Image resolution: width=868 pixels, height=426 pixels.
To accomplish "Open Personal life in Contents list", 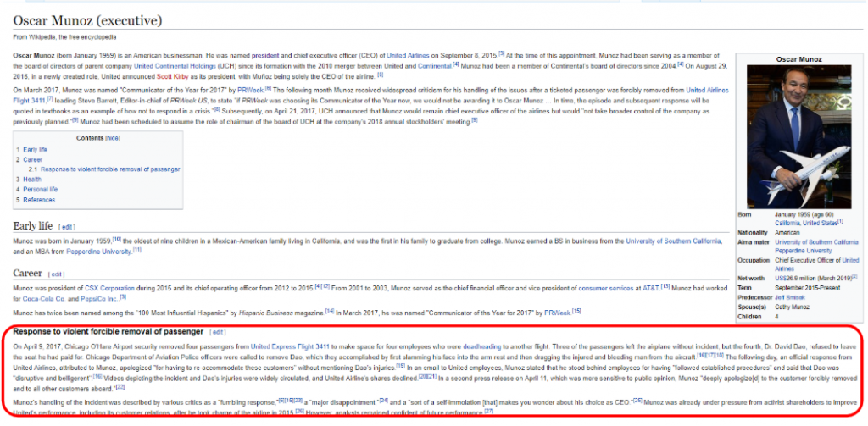I will (x=41, y=189).
